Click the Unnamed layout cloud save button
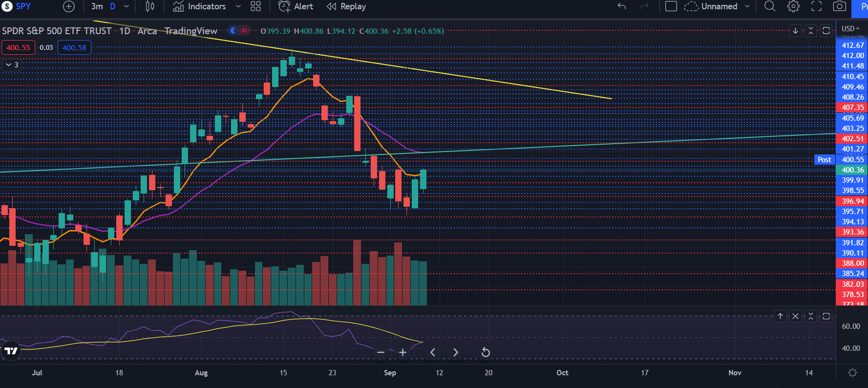 point(711,6)
